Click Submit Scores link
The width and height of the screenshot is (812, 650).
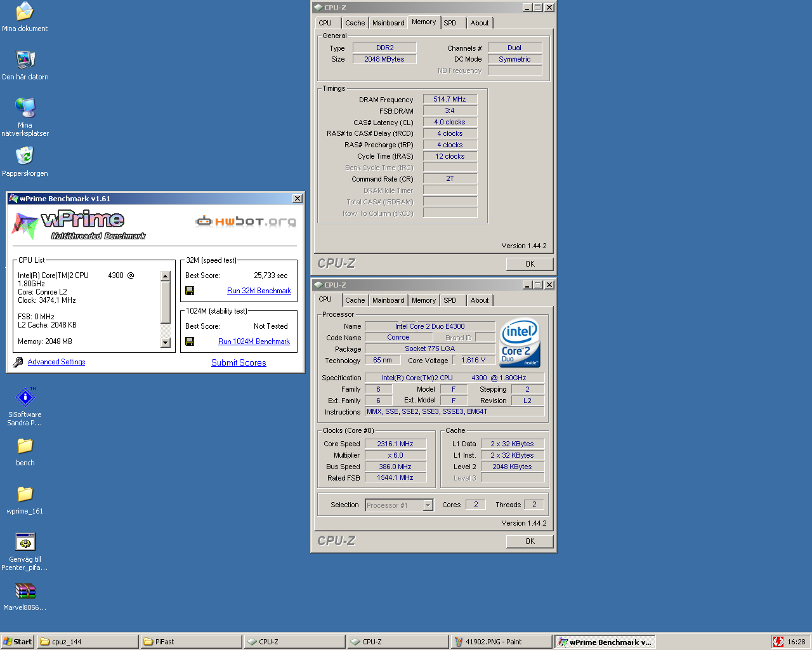point(239,362)
